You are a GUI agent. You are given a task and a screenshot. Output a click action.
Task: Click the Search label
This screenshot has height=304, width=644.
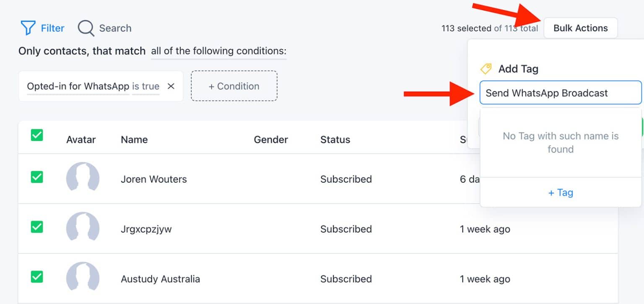115,28
